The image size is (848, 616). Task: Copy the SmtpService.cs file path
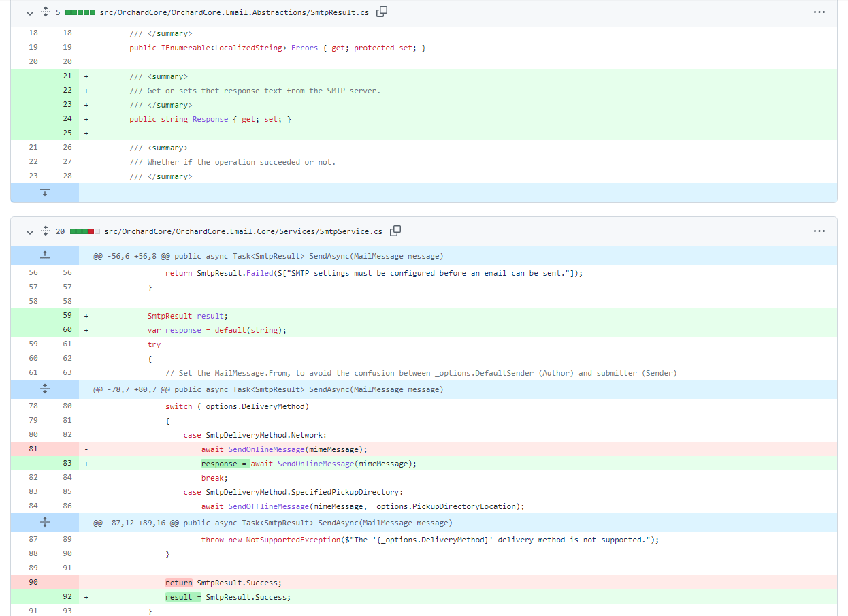[x=395, y=231]
